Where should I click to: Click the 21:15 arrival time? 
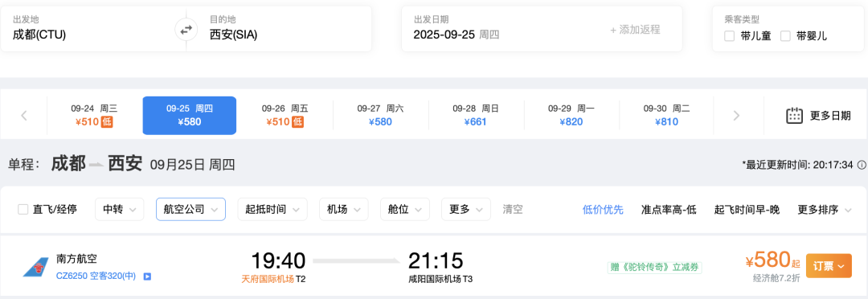(436, 260)
